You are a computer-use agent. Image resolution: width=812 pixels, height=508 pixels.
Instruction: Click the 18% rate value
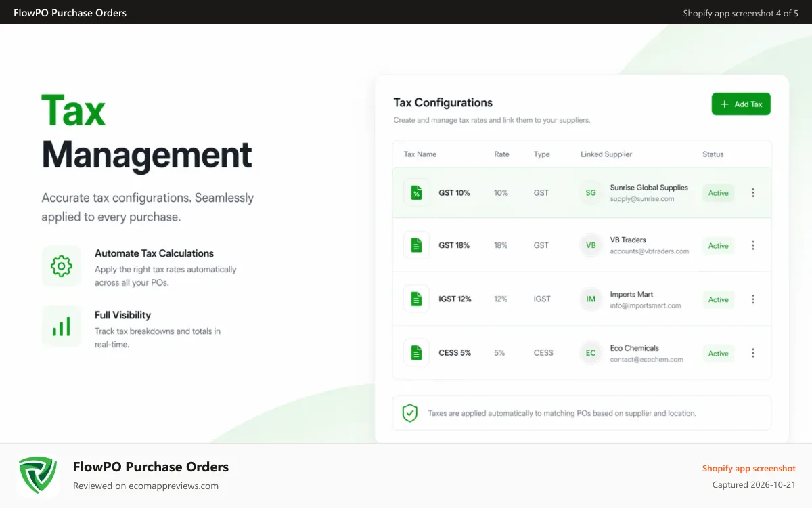point(501,245)
